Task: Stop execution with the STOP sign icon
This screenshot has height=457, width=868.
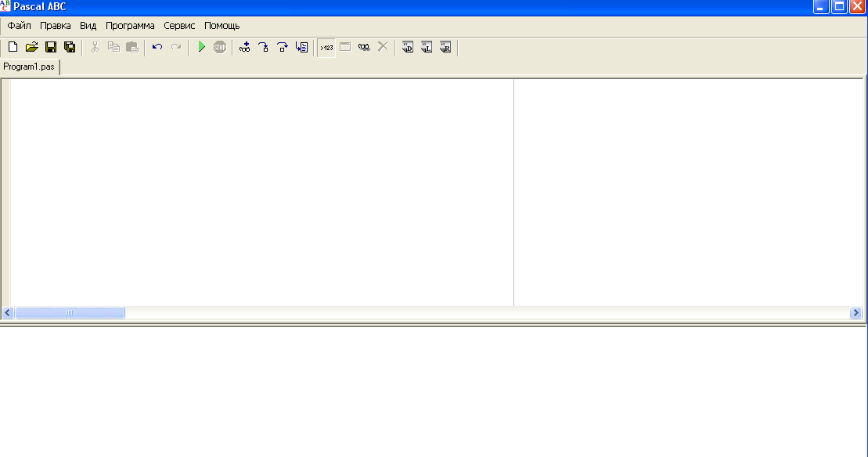Action: [220, 47]
